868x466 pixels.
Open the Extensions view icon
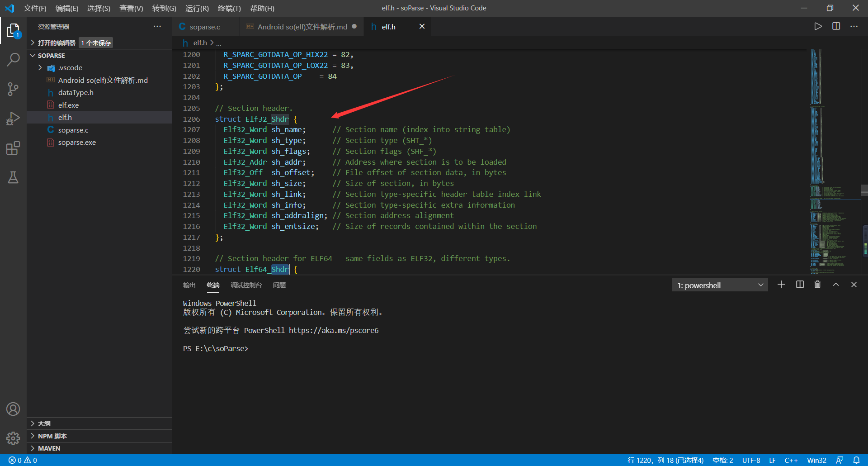[13, 148]
